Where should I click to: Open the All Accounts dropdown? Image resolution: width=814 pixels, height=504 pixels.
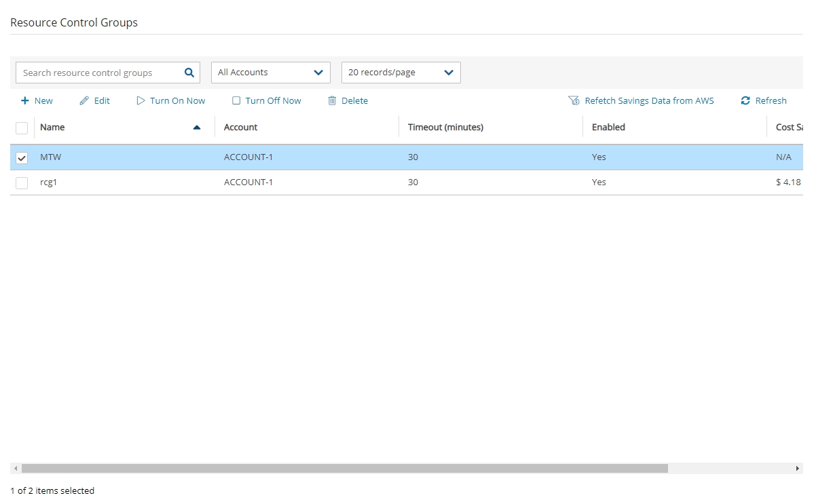coord(270,73)
